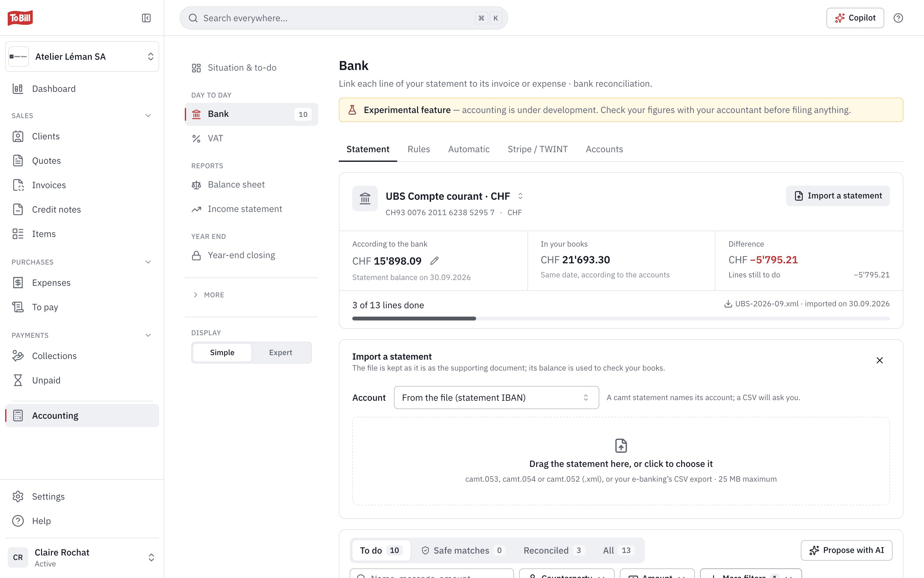Open the Automatic tab

pyautogui.click(x=468, y=149)
